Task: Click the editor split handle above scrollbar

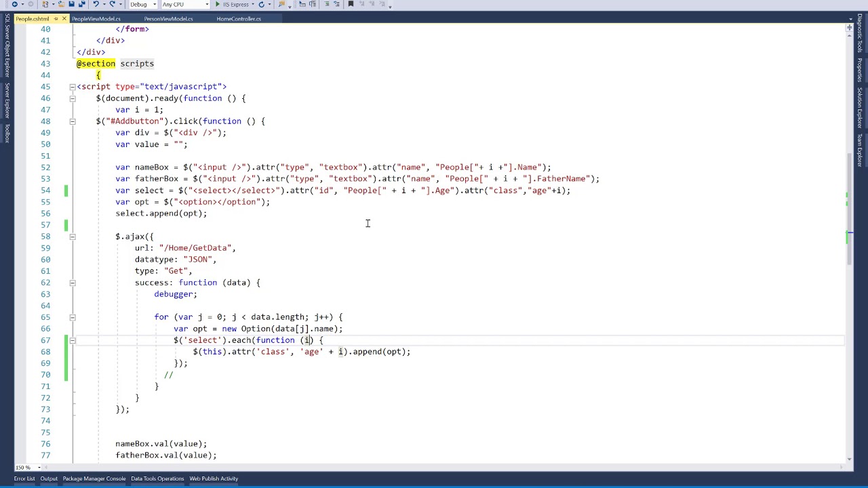Action: pos(849,27)
